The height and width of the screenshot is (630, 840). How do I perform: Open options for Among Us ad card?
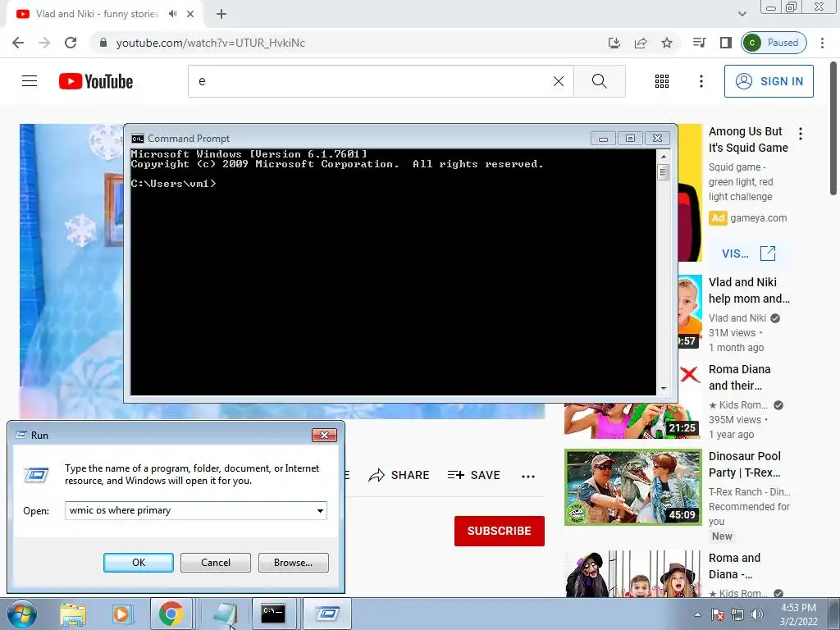(801, 133)
